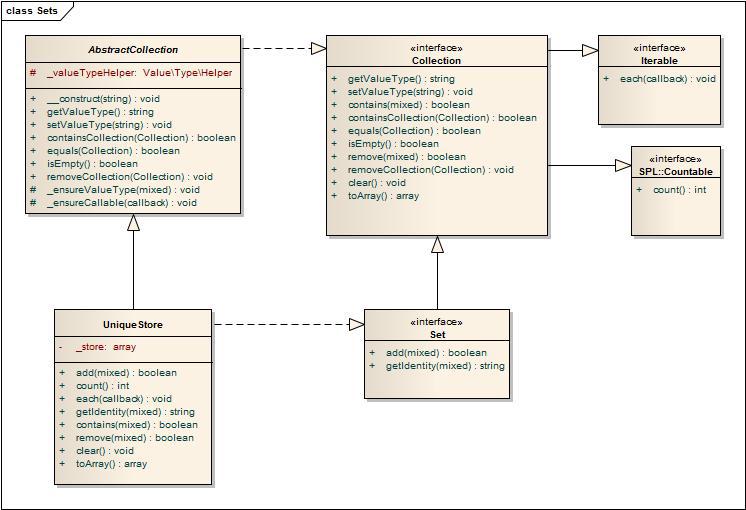Click getIdentity(mixed) in the UniqueStore class
Viewport: 746px width, 510px height.
click(x=127, y=412)
